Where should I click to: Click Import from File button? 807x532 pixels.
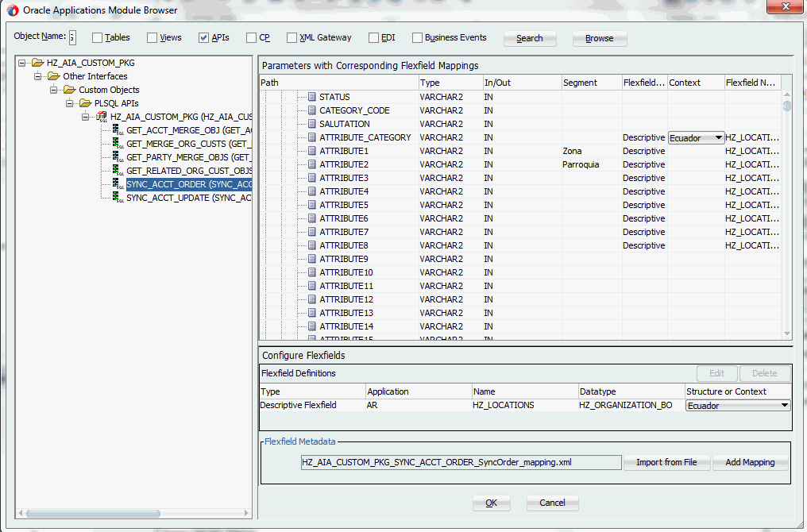(x=666, y=462)
